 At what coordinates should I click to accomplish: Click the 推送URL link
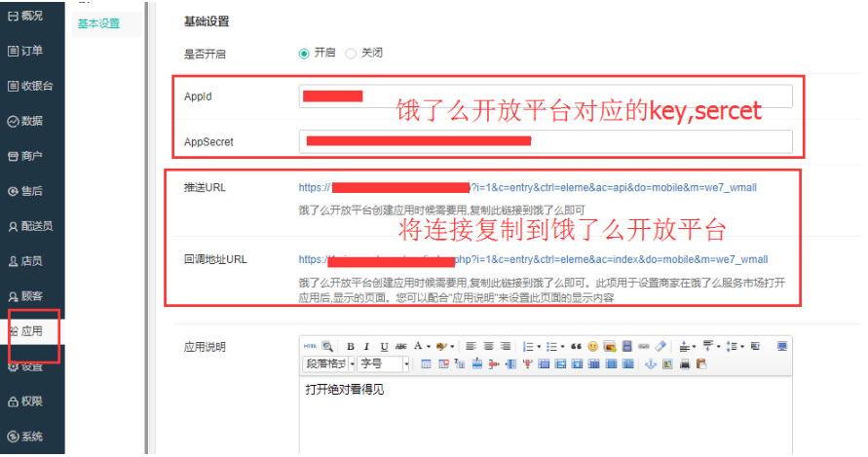(x=528, y=188)
